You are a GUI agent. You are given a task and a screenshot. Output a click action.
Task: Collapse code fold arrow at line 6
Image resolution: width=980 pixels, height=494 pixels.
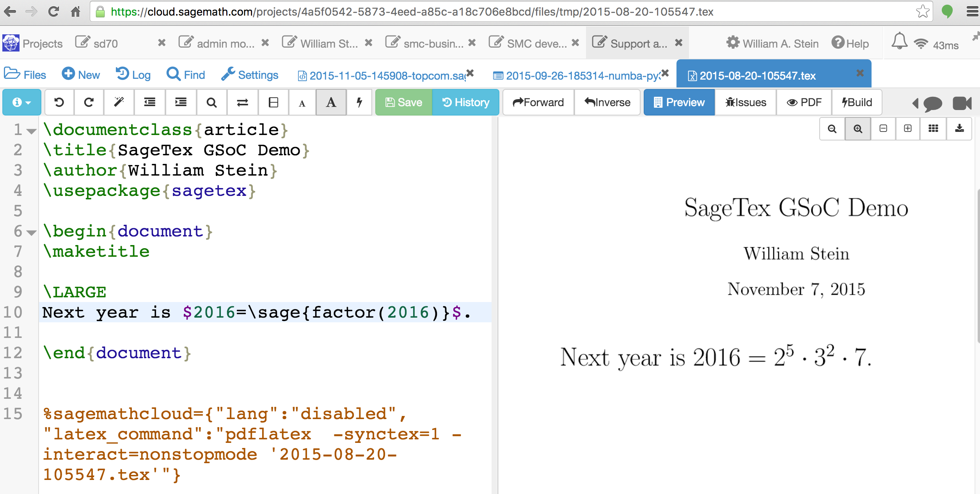pyautogui.click(x=32, y=233)
